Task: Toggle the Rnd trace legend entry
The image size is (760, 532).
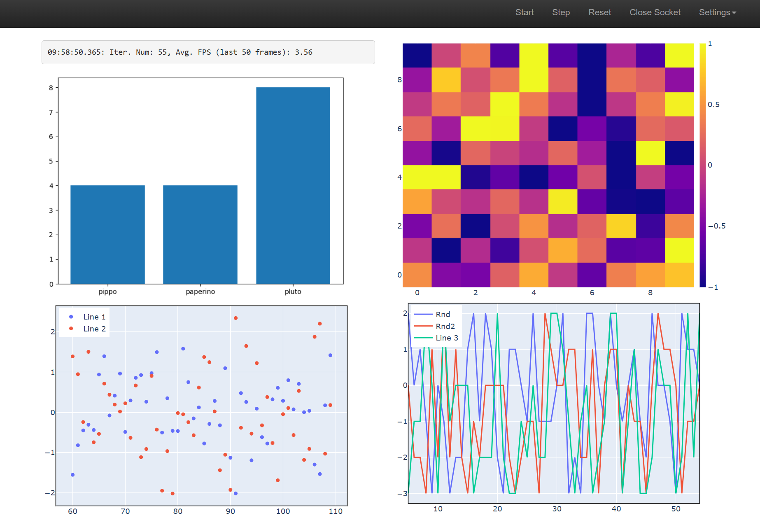Action: pyautogui.click(x=443, y=314)
